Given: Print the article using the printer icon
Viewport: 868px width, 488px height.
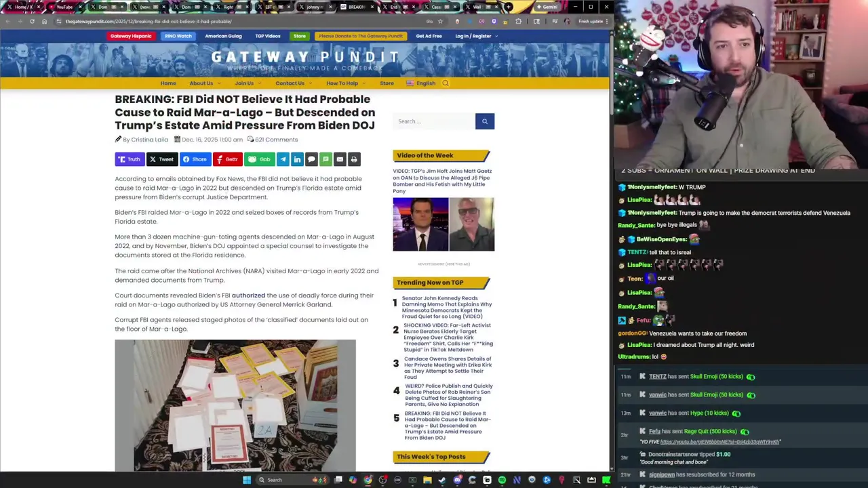Looking at the screenshot, I should pos(354,159).
